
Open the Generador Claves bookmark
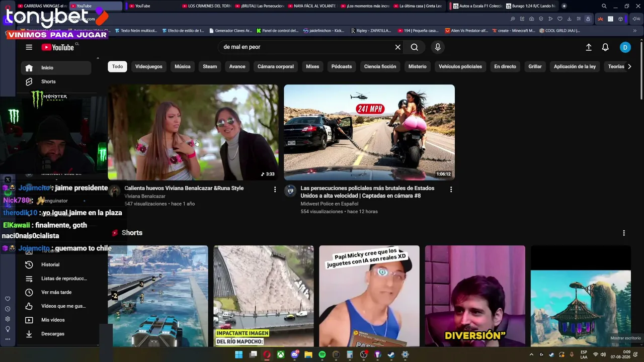tap(230, 31)
